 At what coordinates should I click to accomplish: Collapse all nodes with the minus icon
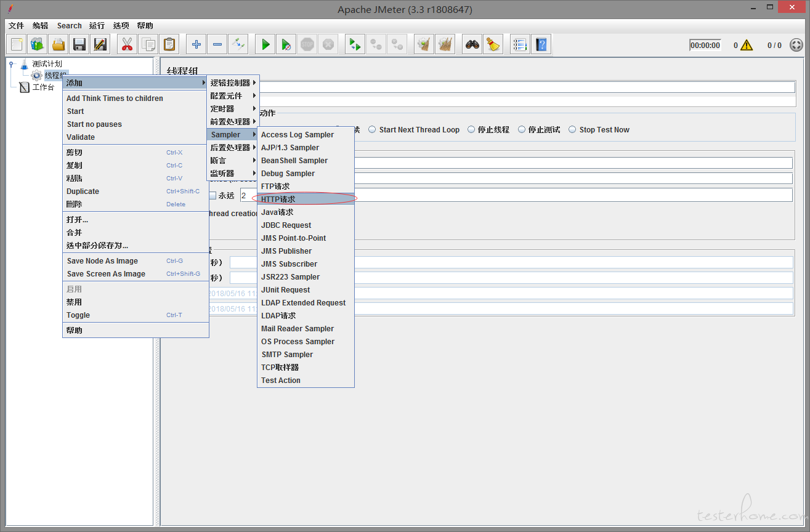tap(217, 44)
